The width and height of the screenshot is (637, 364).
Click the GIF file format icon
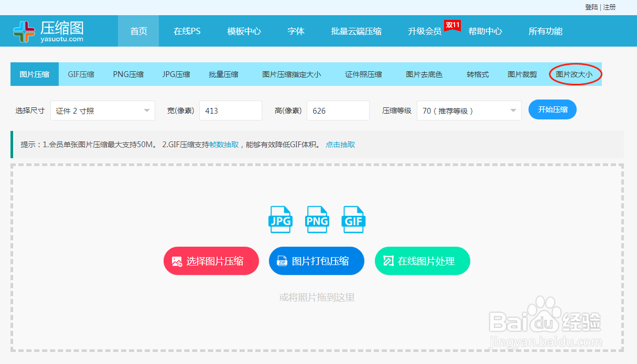click(x=354, y=219)
